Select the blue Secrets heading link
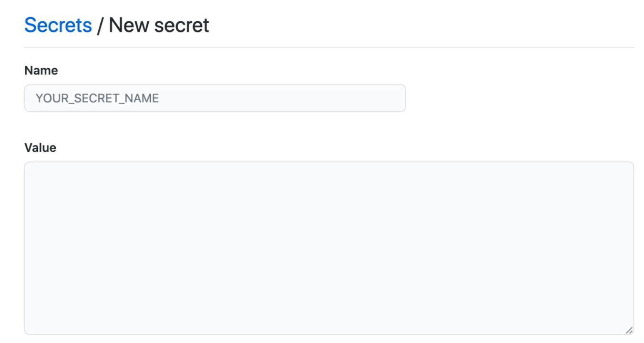The height and width of the screenshot is (343, 644). coord(58,25)
